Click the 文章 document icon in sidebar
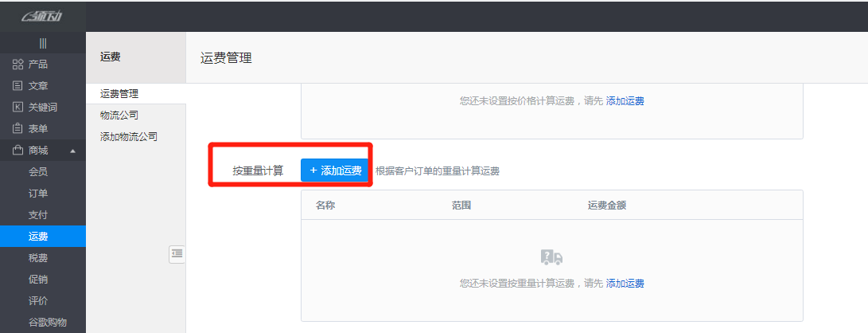The image size is (868, 333). click(x=18, y=86)
